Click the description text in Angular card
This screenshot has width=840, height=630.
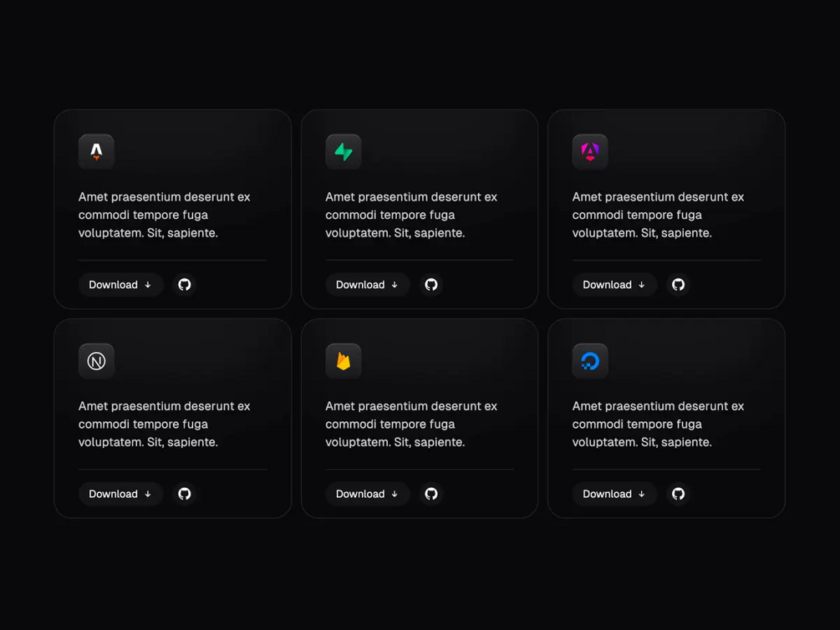pyautogui.click(x=658, y=215)
